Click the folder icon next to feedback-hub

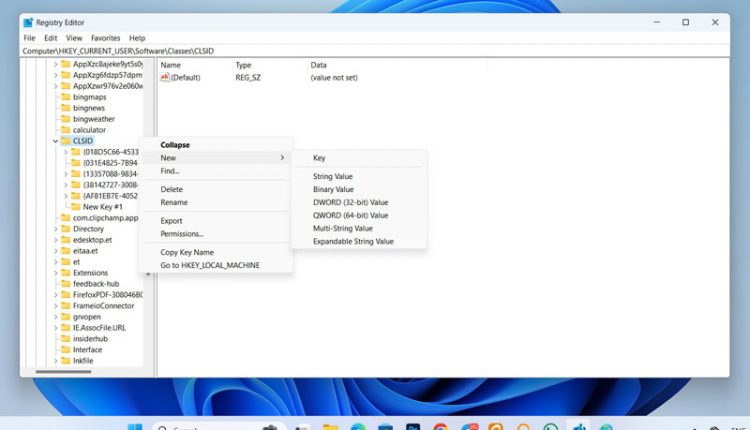(66, 284)
